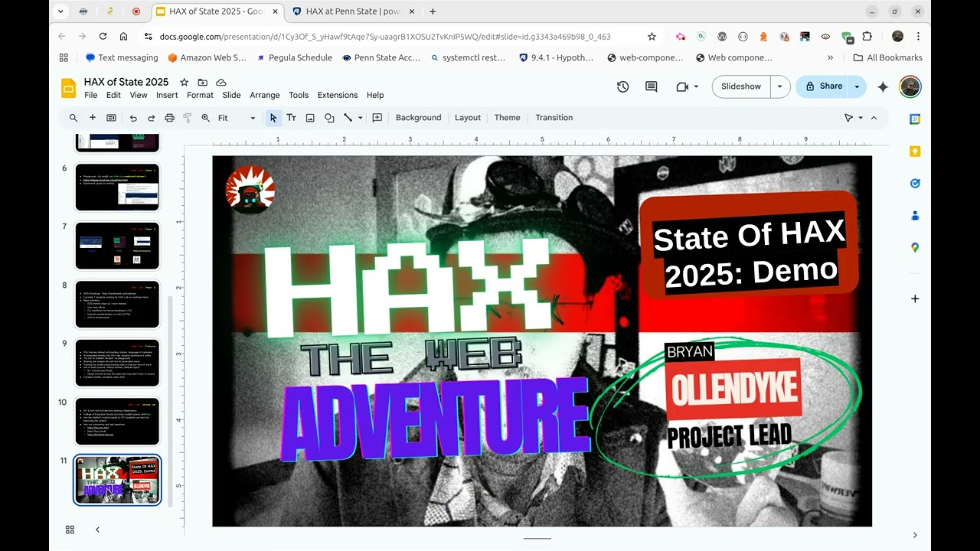Screen dimensions: 980x551
Task: Open the Insert menu
Action: point(167,95)
